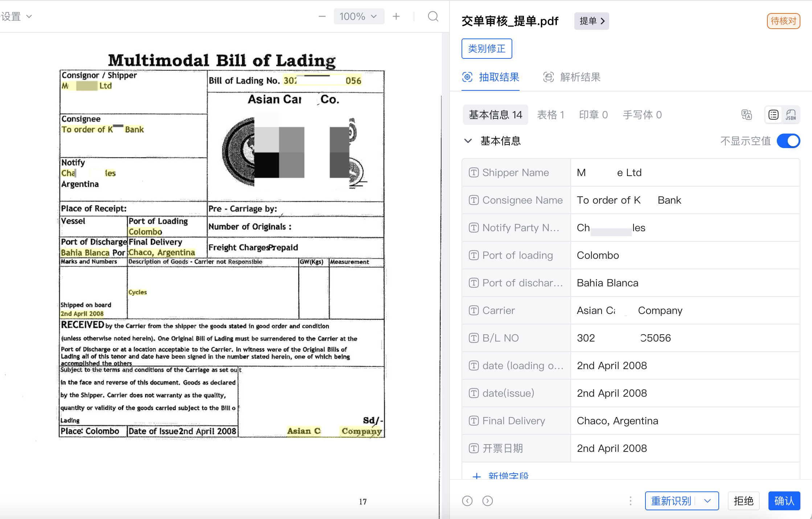The width and height of the screenshot is (812, 519).
Task: Switch to list view icon
Action: [773, 115]
